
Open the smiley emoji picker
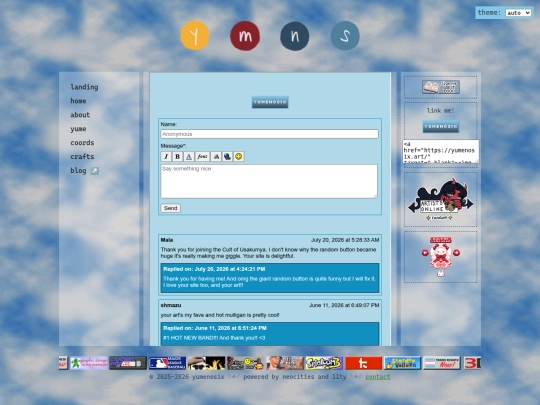(239, 157)
